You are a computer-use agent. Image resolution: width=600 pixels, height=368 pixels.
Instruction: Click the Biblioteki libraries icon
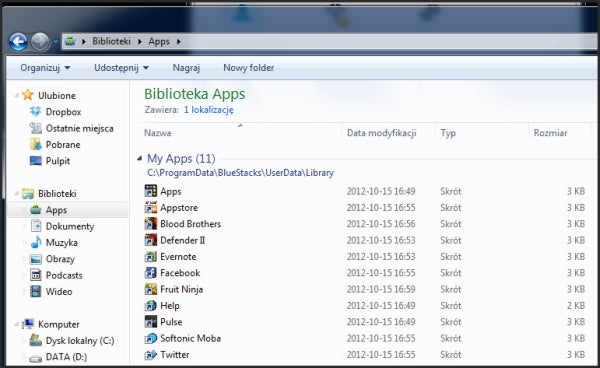tap(28, 193)
